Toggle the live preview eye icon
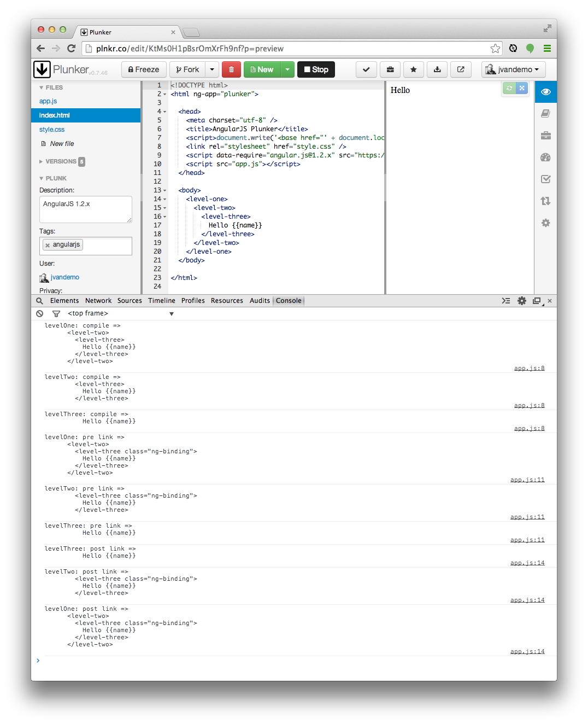This screenshot has width=588, height=724. [x=545, y=92]
